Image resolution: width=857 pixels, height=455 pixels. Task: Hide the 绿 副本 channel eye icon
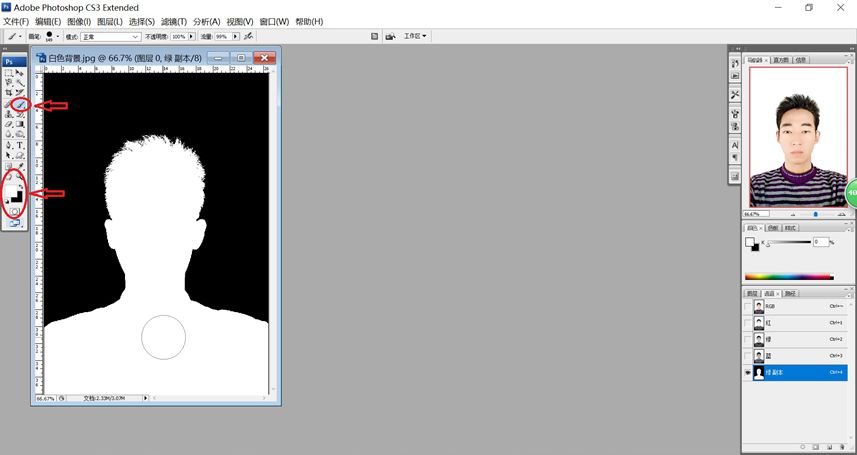pyautogui.click(x=748, y=372)
